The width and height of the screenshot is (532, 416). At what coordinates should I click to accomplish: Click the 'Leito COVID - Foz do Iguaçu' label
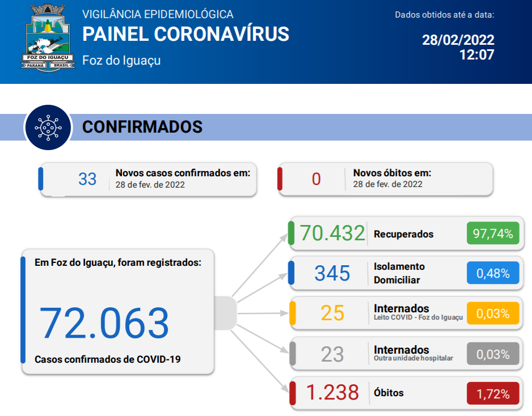click(x=418, y=317)
